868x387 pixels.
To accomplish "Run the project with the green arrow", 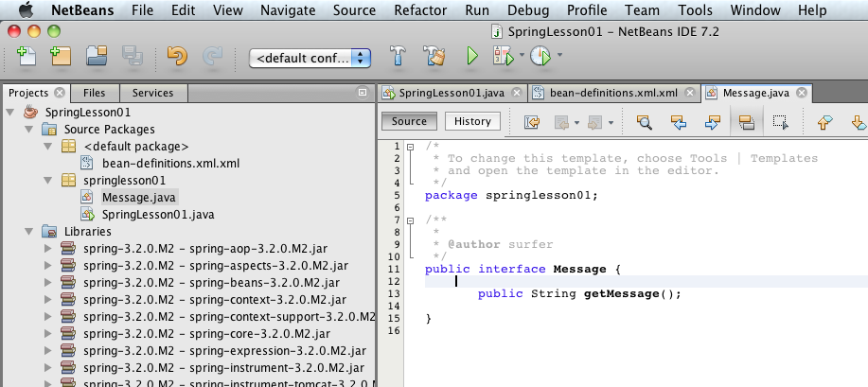I will tap(472, 56).
